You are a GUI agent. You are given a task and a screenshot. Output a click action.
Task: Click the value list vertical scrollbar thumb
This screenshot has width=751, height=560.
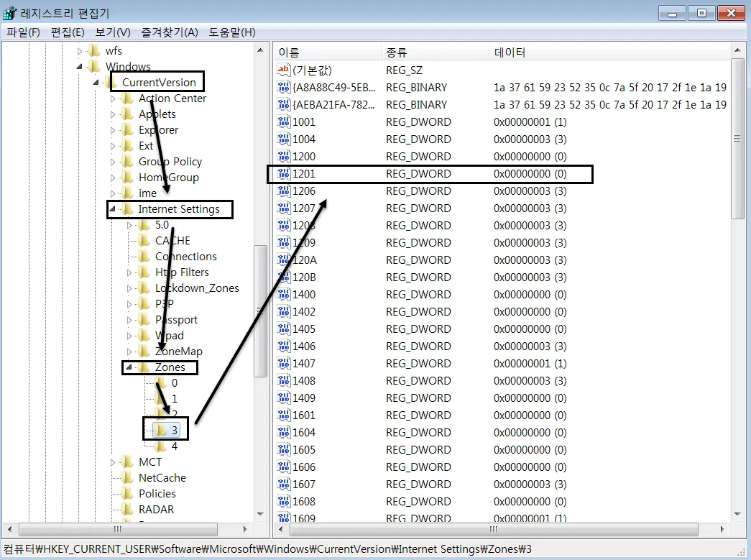[x=737, y=139]
